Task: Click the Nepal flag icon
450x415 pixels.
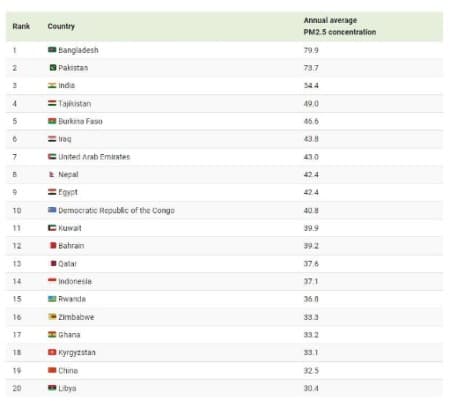Action: (x=52, y=174)
